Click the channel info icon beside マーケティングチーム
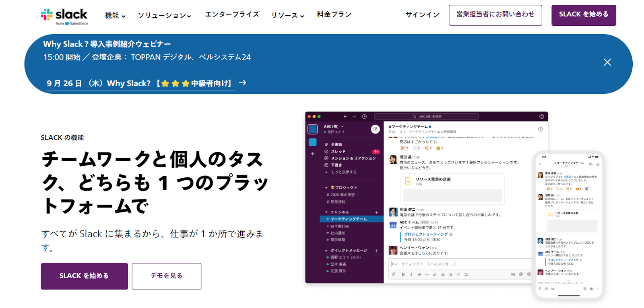This screenshot has height=308, width=644. tap(540, 129)
